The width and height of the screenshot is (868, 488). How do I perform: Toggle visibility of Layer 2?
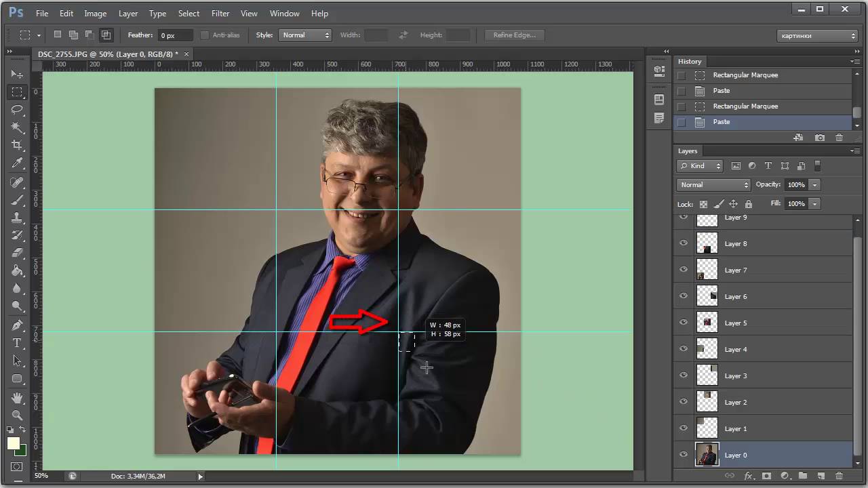pos(684,402)
